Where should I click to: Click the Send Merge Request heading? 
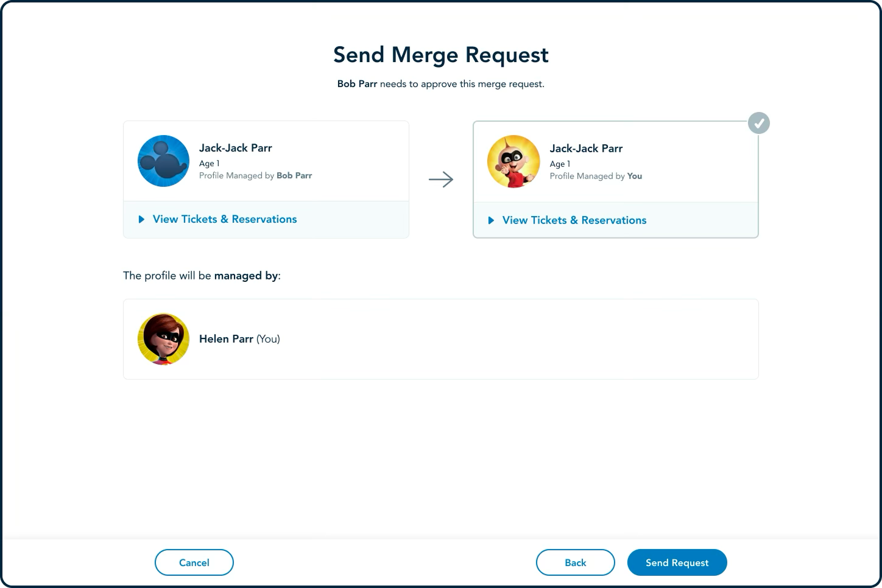click(x=441, y=55)
